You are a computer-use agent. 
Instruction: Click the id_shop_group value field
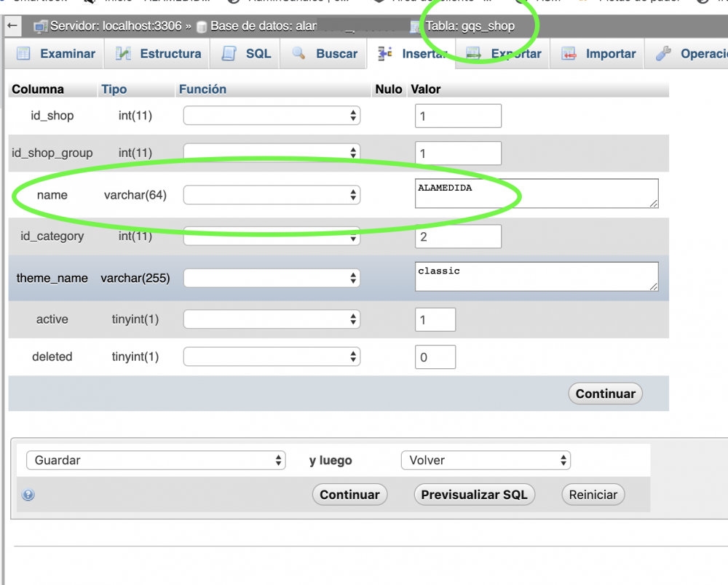pyautogui.click(x=458, y=153)
